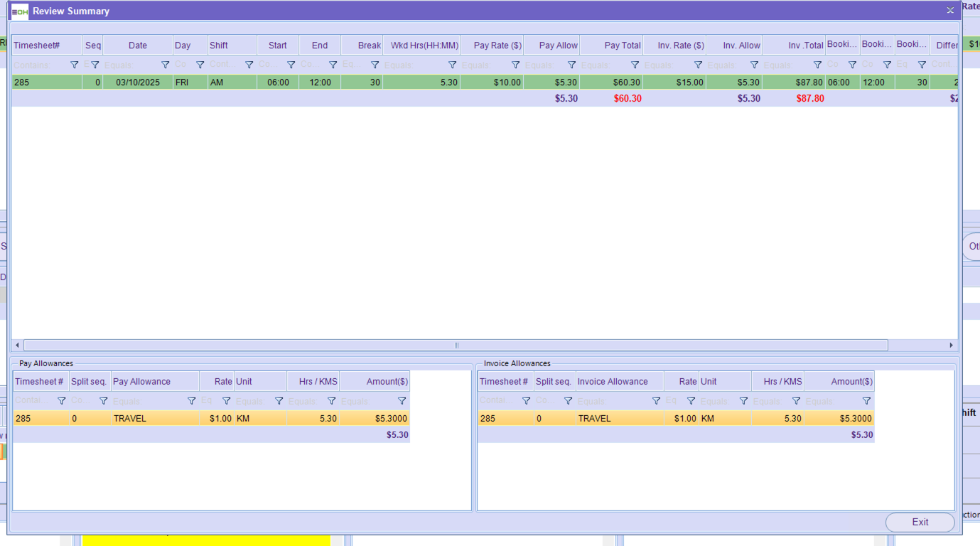Click filter icon under Shift column
This screenshot has width=980, height=546.
[x=249, y=65]
